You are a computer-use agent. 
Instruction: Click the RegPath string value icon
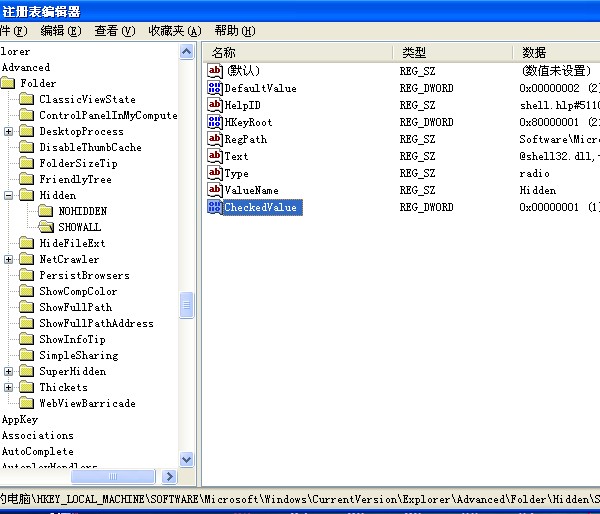(x=215, y=139)
